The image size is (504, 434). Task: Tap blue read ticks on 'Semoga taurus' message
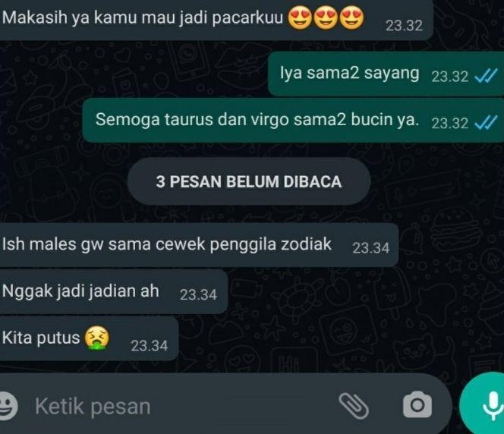pos(486,123)
